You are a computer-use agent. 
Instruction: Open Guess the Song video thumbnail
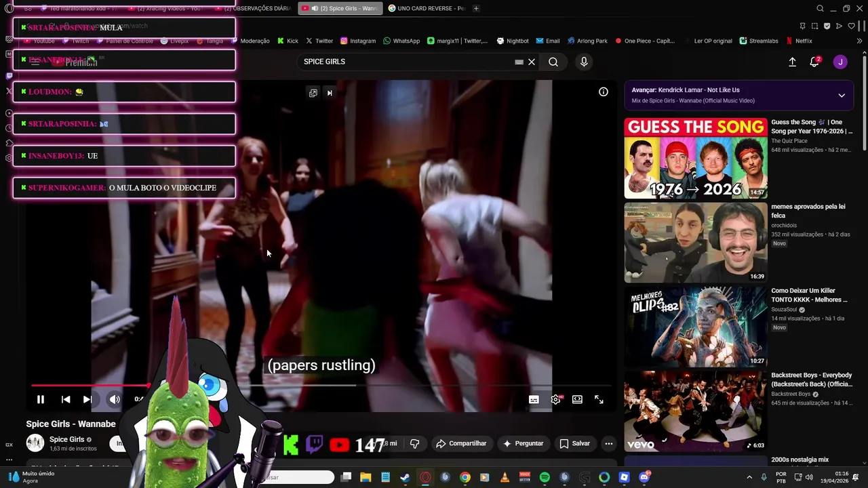[x=696, y=158]
